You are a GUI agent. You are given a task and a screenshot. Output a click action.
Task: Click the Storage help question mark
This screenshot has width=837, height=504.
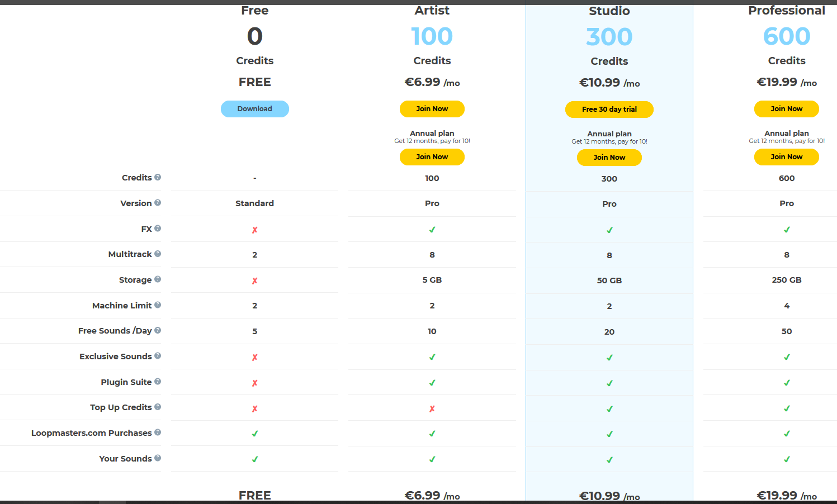point(158,279)
